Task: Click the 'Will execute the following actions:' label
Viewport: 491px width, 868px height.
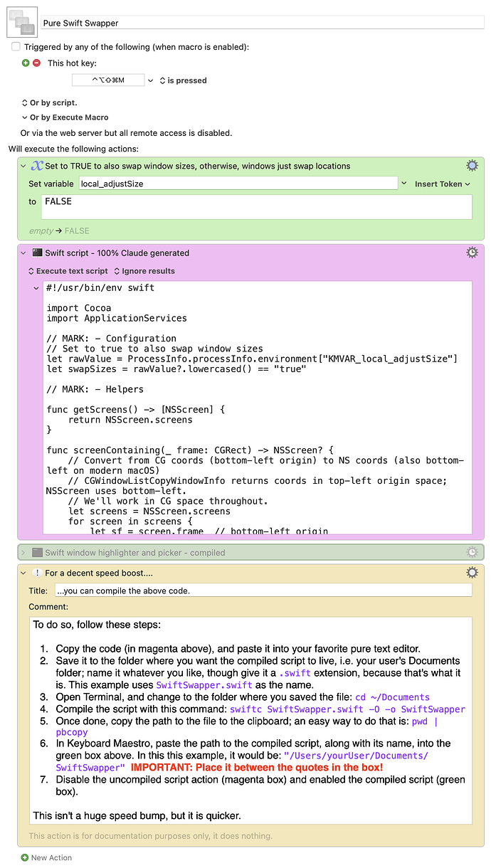Action: (x=73, y=149)
